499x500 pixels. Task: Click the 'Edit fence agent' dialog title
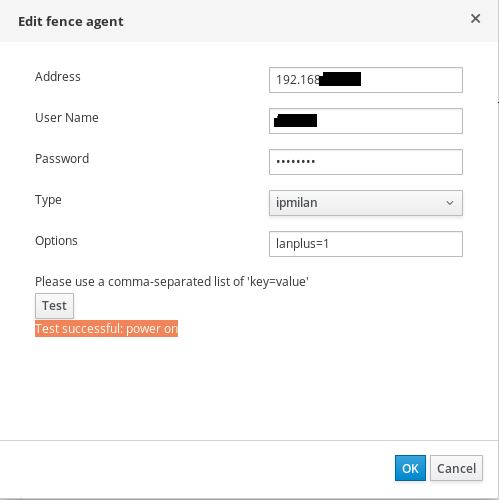71,22
